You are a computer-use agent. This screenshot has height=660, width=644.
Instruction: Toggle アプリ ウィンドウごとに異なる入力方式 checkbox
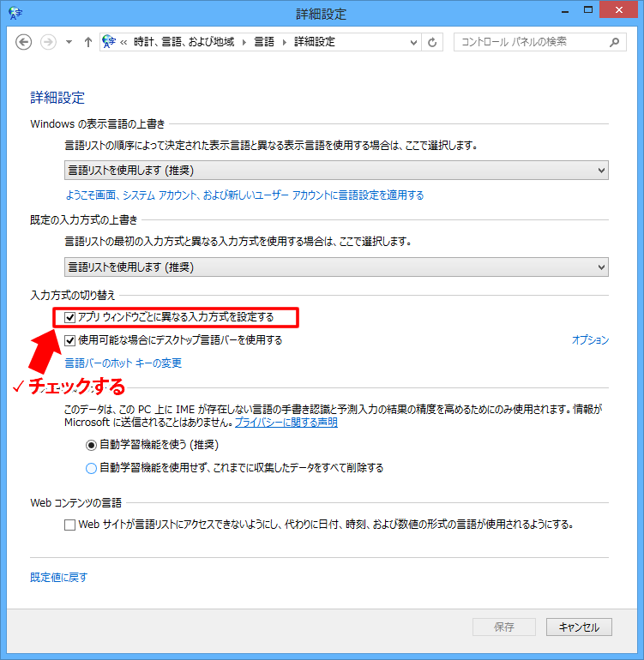[70, 317]
